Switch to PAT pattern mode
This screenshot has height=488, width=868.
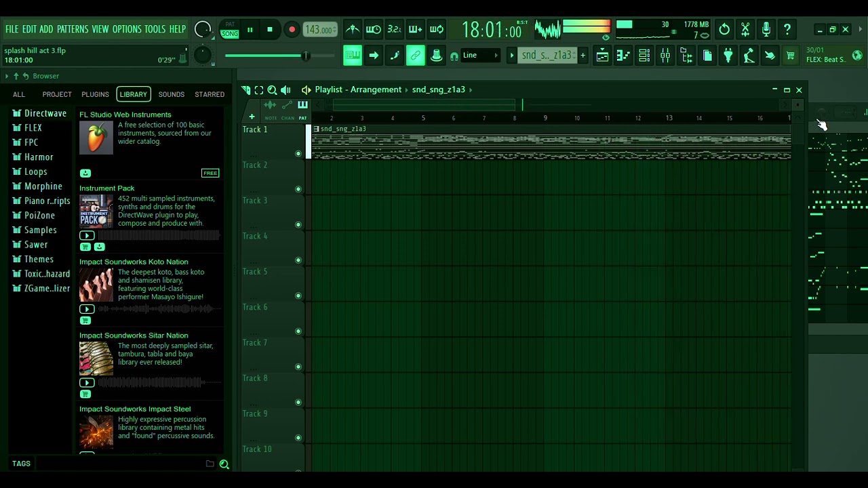click(230, 24)
